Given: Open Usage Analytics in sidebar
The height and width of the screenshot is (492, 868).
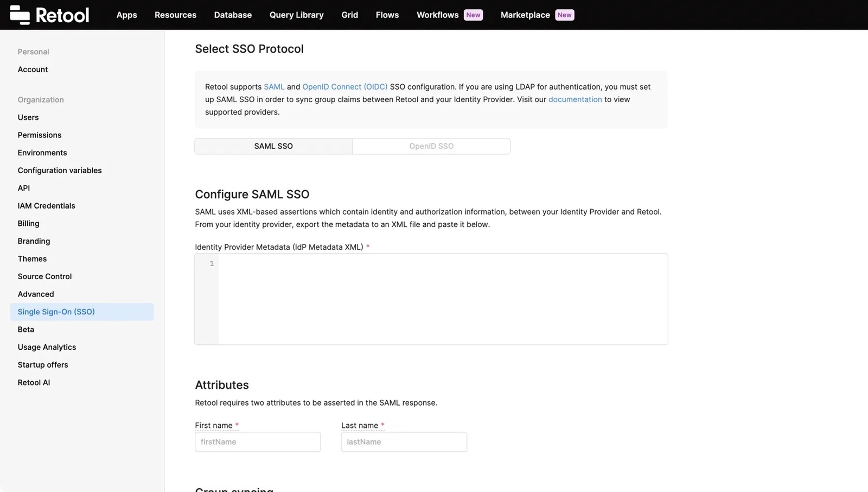Looking at the screenshot, I should (47, 347).
